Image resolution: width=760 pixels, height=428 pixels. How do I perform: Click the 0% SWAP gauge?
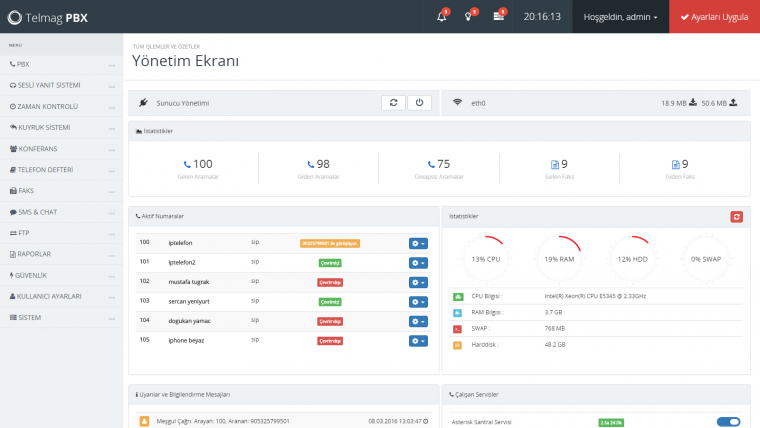coord(706,259)
